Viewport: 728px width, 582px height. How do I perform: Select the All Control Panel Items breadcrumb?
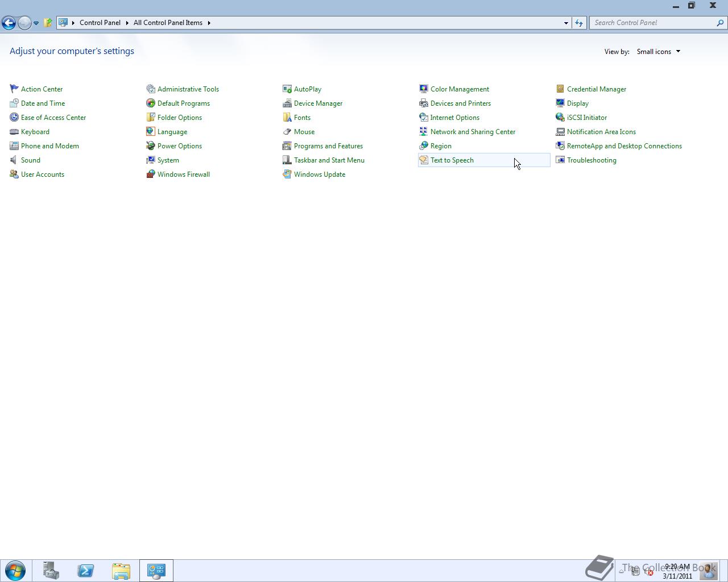pos(168,23)
